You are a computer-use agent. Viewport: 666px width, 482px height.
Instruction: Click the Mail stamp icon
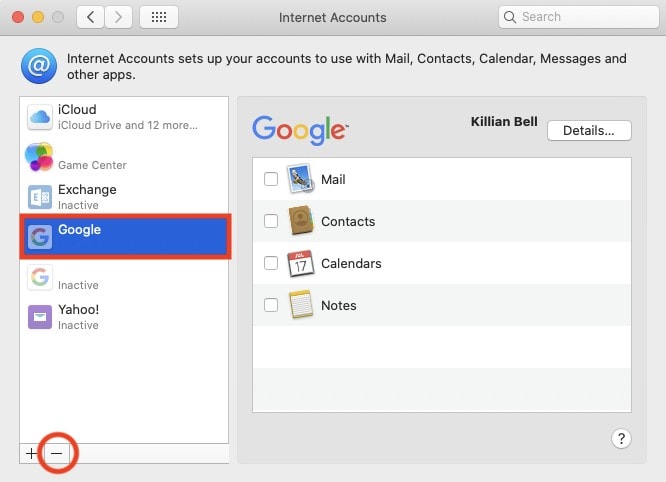[300, 180]
